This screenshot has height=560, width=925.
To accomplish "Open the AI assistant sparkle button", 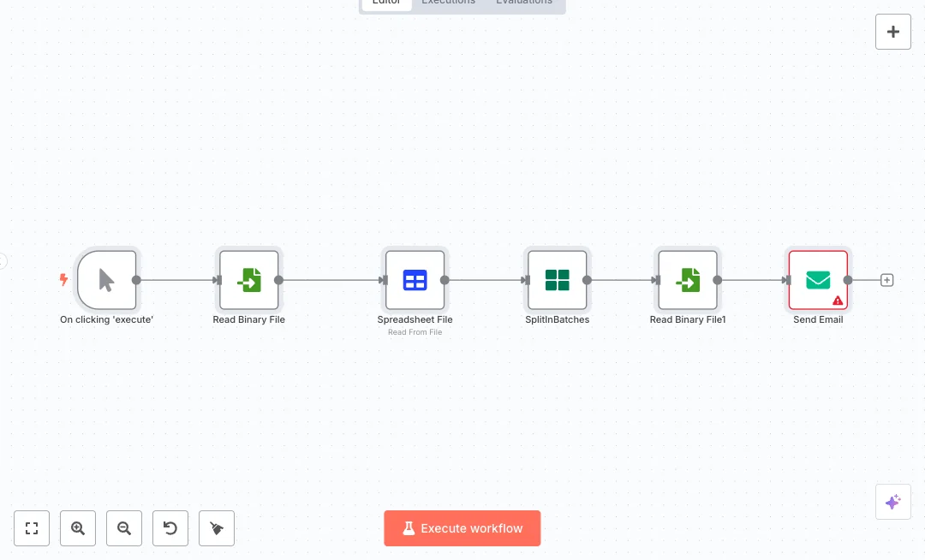I will 892,502.
